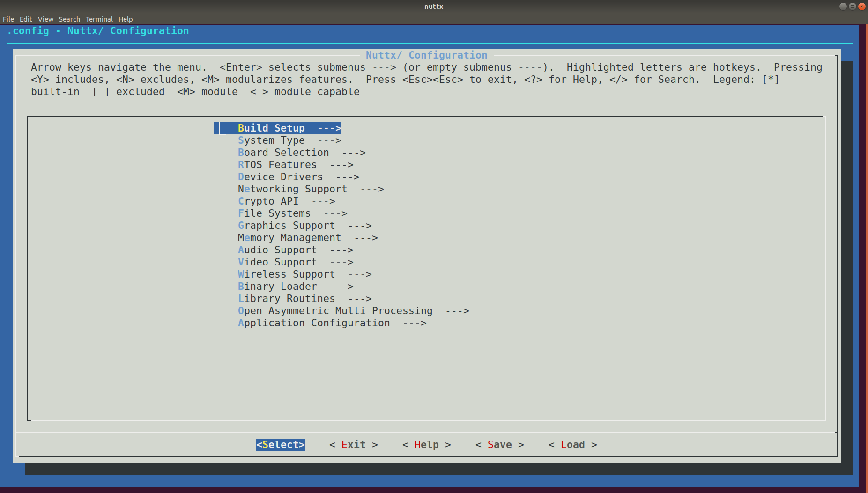
Task: Open the Terminal menu
Action: pos(99,19)
